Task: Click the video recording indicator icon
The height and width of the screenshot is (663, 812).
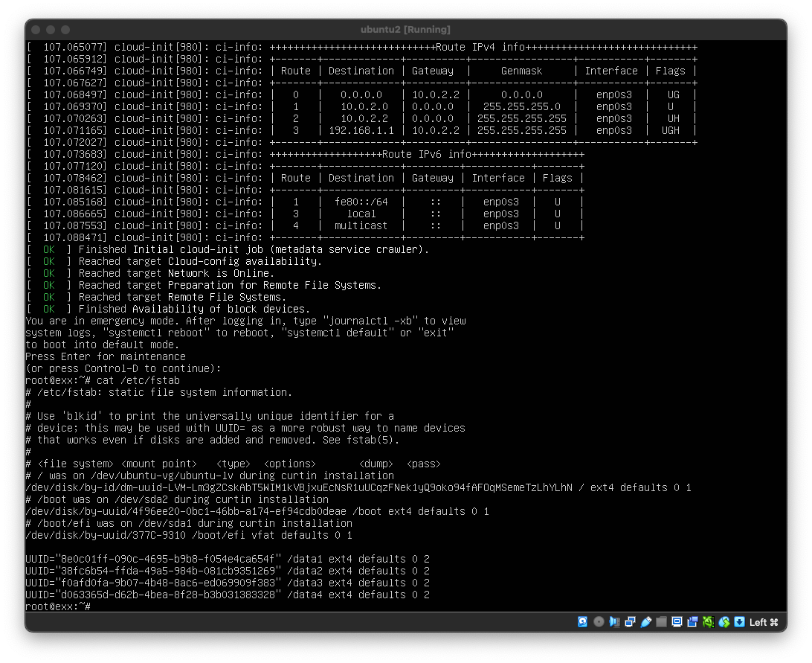Action: coord(692,622)
